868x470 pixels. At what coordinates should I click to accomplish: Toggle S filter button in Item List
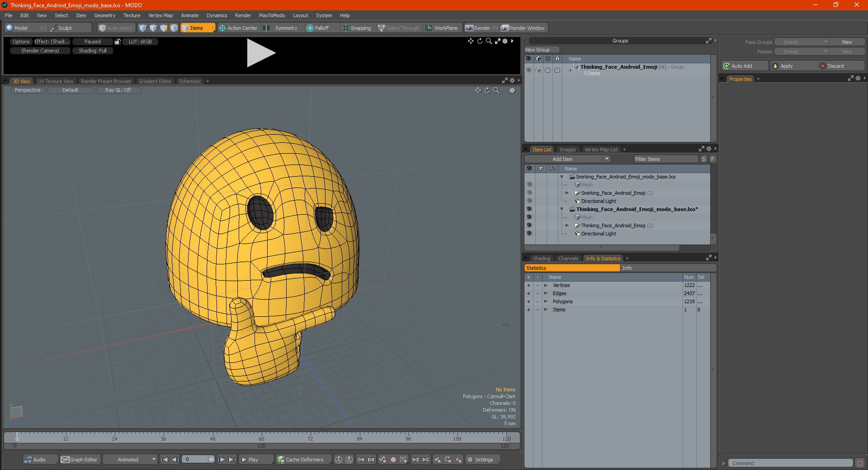point(703,159)
